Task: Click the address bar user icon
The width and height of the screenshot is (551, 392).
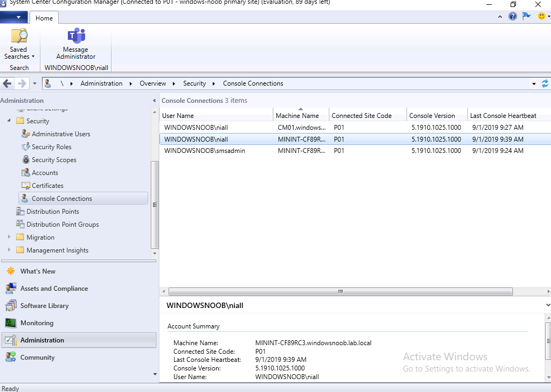Action: [48, 83]
